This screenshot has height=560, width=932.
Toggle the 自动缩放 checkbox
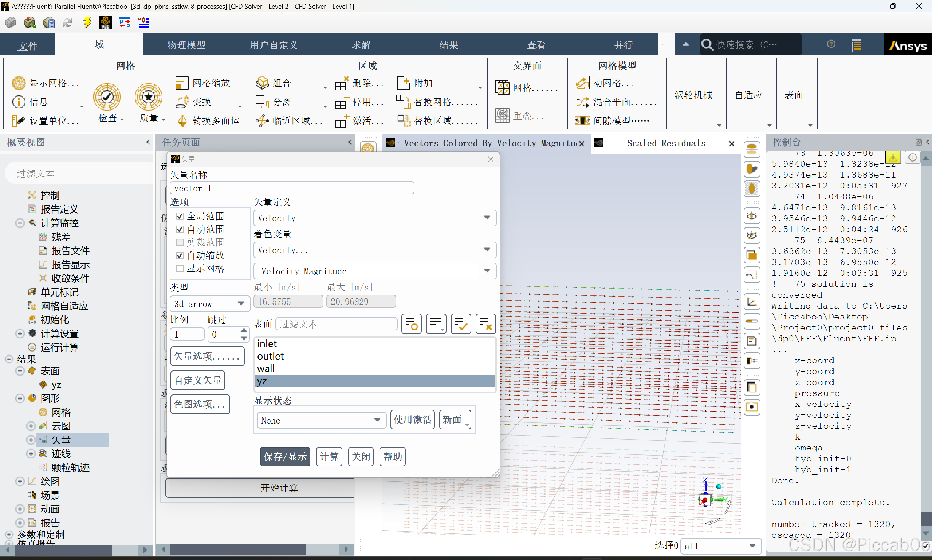pyautogui.click(x=180, y=255)
